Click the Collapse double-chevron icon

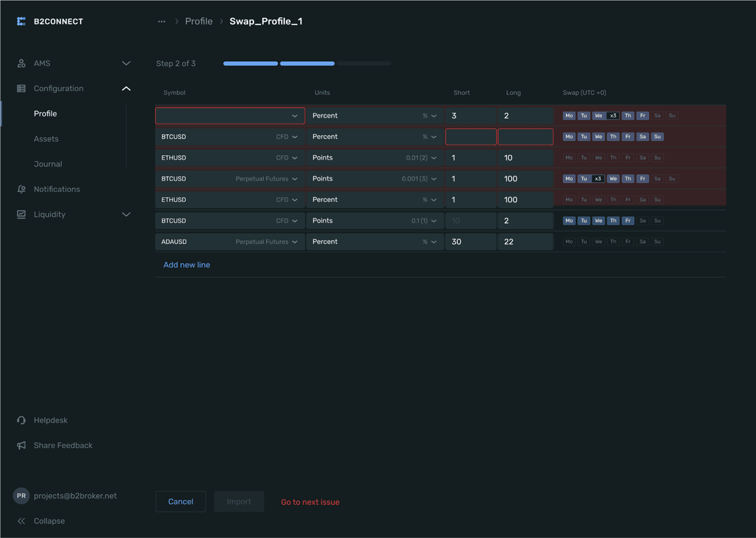pyautogui.click(x=21, y=521)
